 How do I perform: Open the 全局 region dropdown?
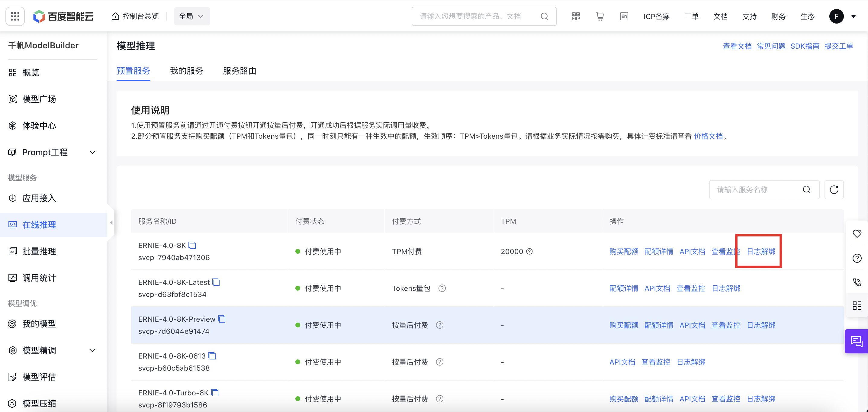[192, 16]
